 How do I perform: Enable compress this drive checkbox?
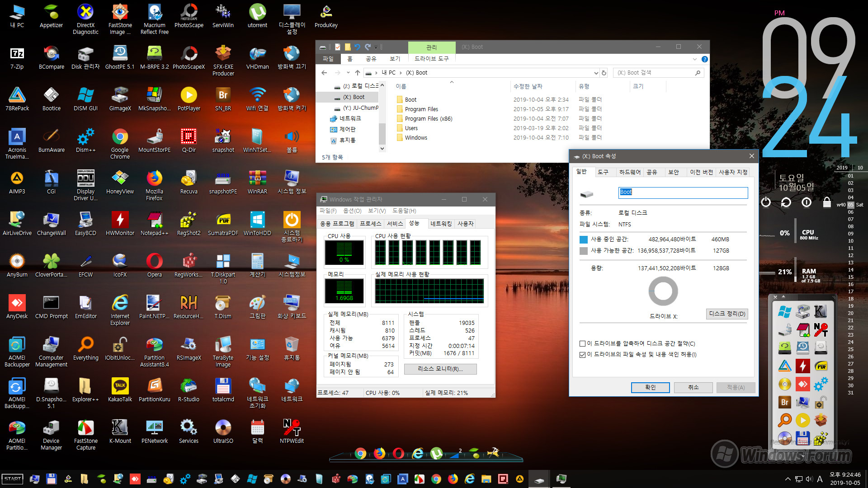(583, 343)
